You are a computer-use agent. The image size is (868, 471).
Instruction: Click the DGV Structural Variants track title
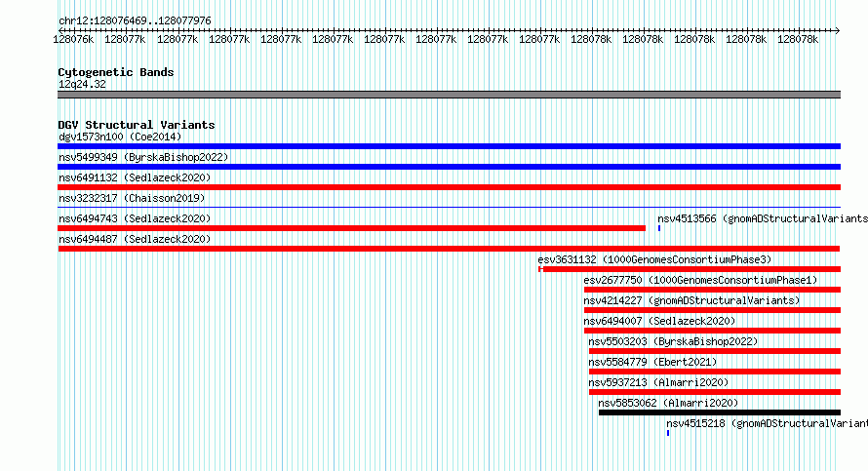tap(137, 125)
